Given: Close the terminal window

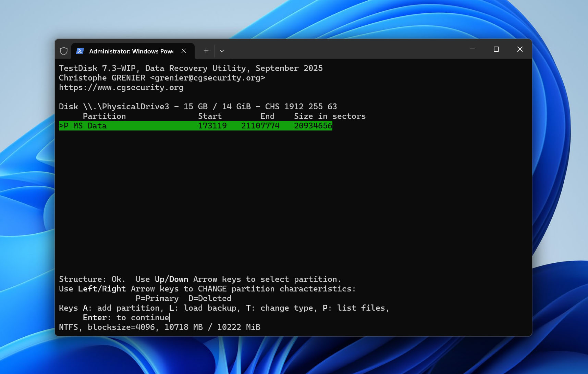Looking at the screenshot, I should click(x=520, y=49).
